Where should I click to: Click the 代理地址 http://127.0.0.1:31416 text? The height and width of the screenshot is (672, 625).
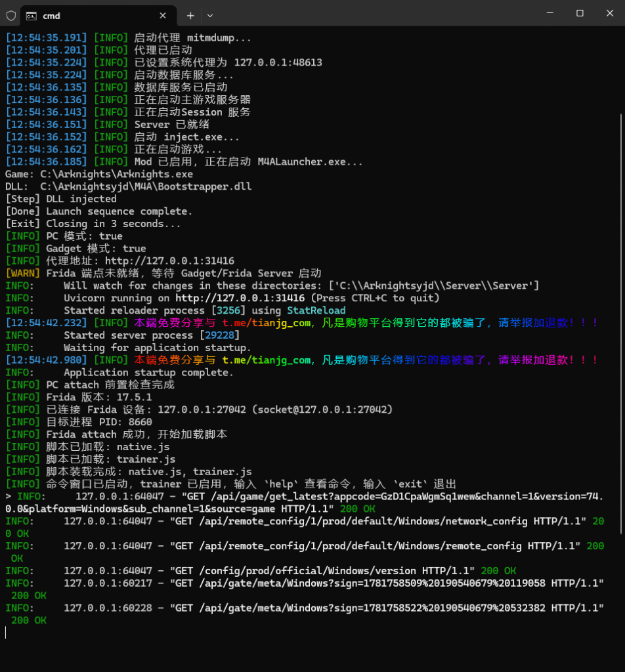pyautogui.click(x=140, y=261)
